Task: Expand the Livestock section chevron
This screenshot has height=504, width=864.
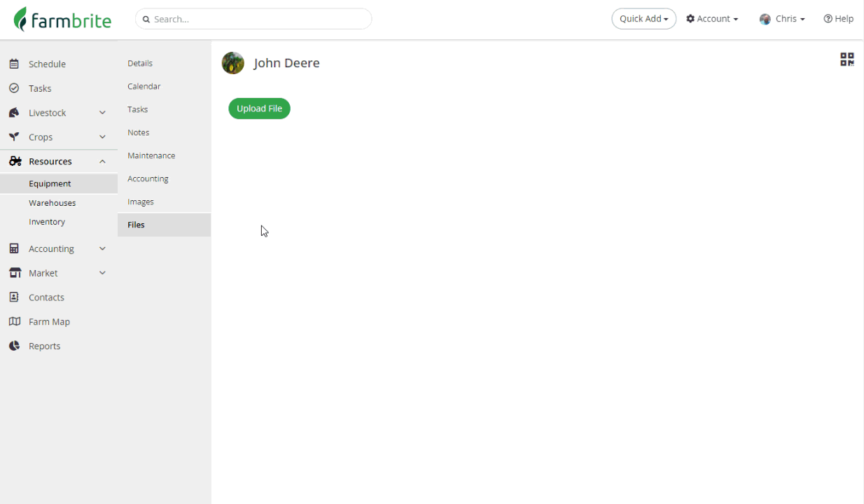Action: 102,113
